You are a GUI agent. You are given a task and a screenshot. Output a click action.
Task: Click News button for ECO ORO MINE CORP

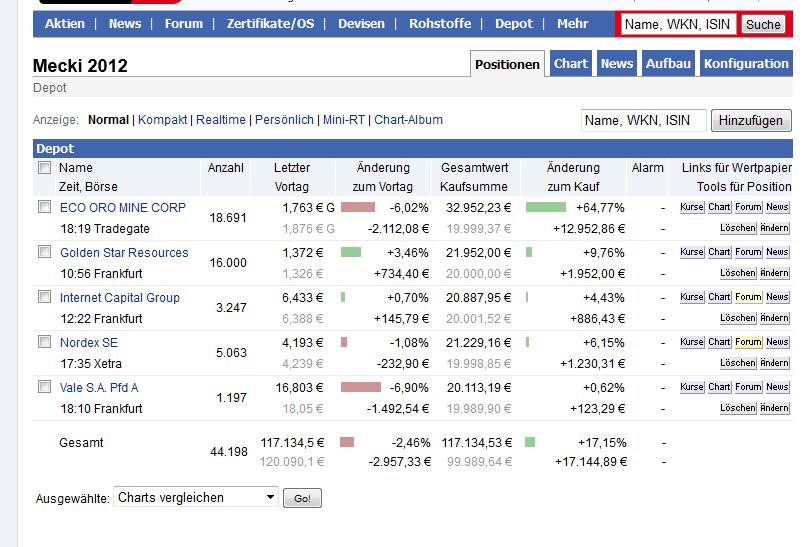coord(777,207)
